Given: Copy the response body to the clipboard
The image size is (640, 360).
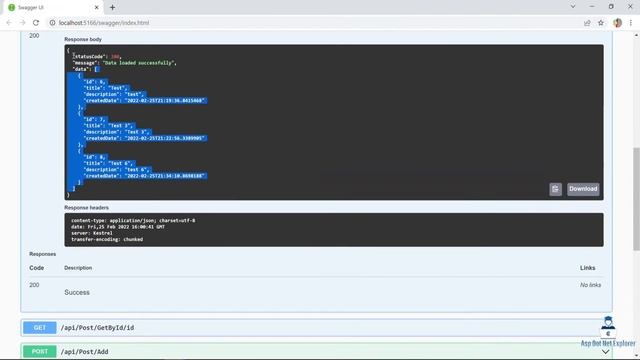Looking at the screenshot, I should coord(556,189).
